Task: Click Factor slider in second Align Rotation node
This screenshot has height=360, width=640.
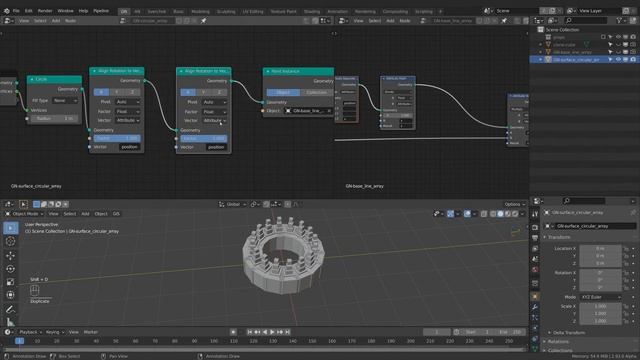Action: point(204,139)
